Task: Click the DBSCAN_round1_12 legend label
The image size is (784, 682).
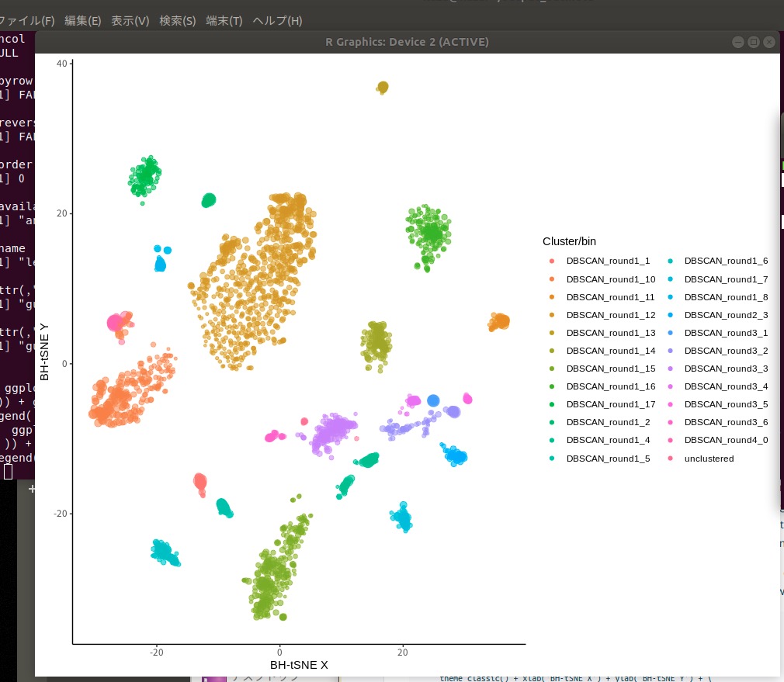Action: [x=610, y=315]
